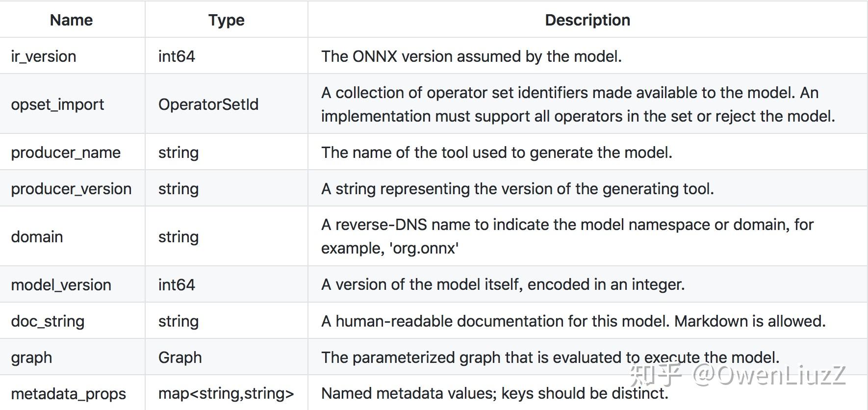
Task: Click the Name column header
Action: (72, 20)
